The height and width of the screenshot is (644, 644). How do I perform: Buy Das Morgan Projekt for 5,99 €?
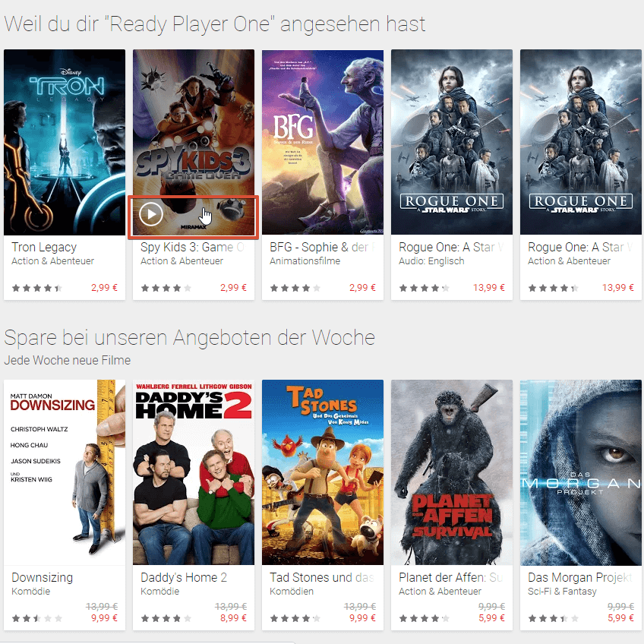tap(620, 617)
